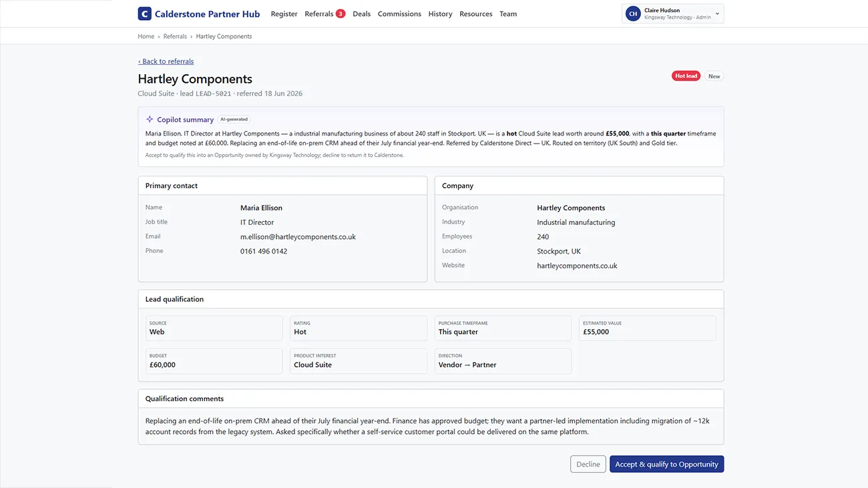Click the Lead qualification header

point(174,299)
